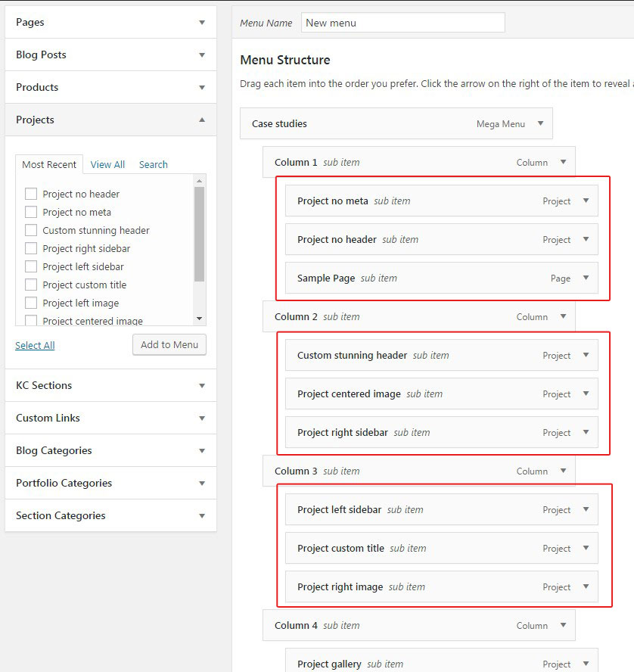Open Custom stunning header item arrow
This screenshot has height=672, width=634.
(586, 355)
